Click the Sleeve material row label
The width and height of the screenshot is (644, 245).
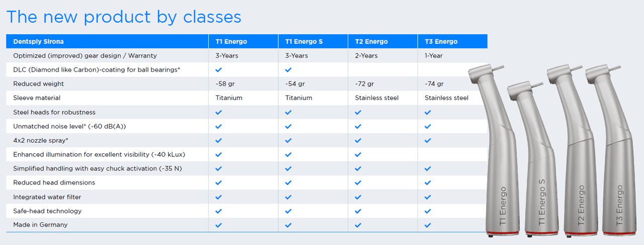pyautogui.click(x=37, y=98)
